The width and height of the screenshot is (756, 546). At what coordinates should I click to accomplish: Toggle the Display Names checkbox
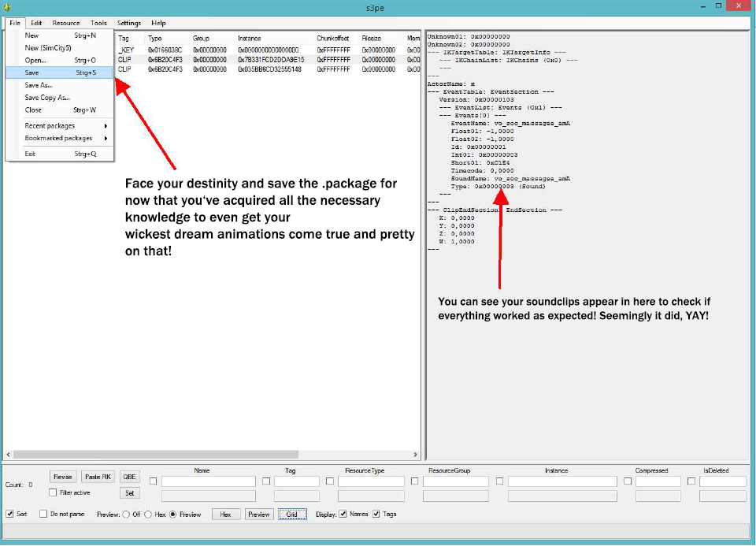point(343,514)
